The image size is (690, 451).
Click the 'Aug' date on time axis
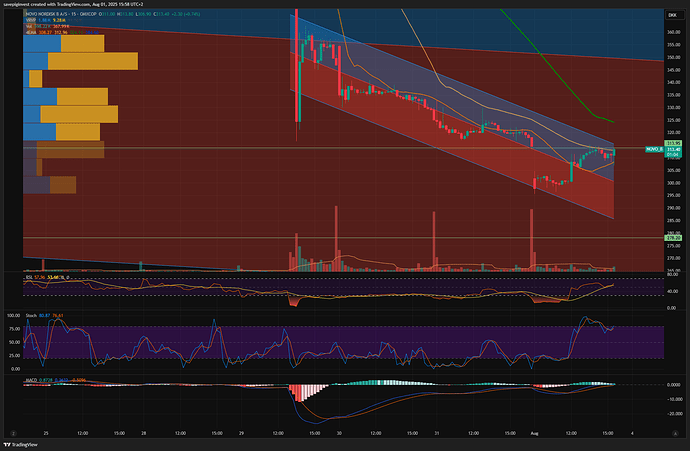pyautogui.click(x=534, y=433)
